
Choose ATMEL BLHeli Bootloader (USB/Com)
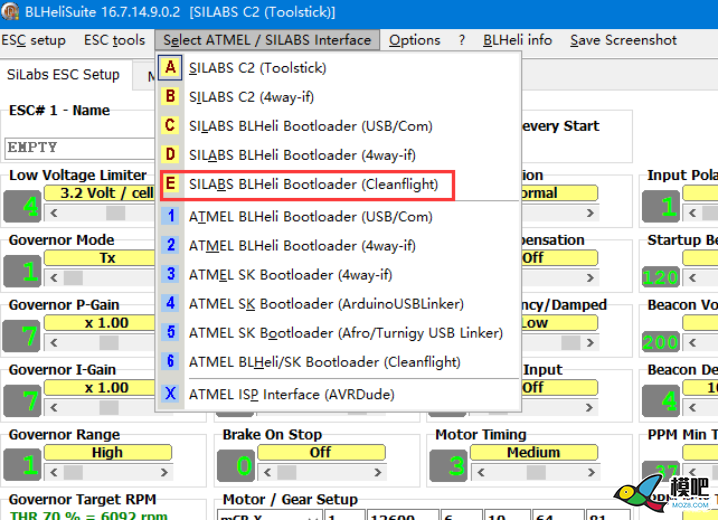[338, 216]
